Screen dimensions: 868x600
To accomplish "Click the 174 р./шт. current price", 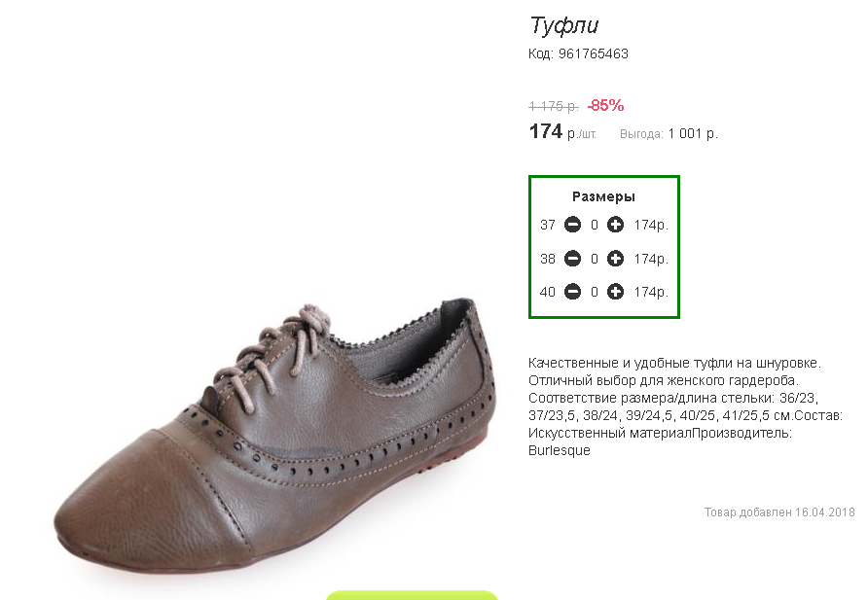I will (562, 132).
